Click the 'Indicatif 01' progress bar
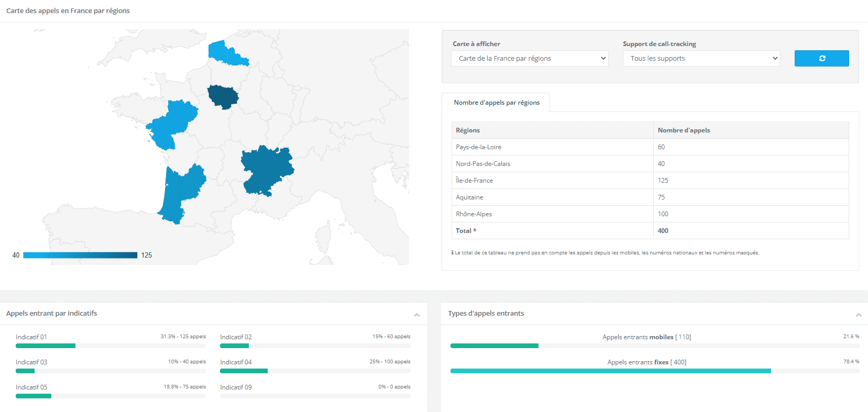 point(111,346)
